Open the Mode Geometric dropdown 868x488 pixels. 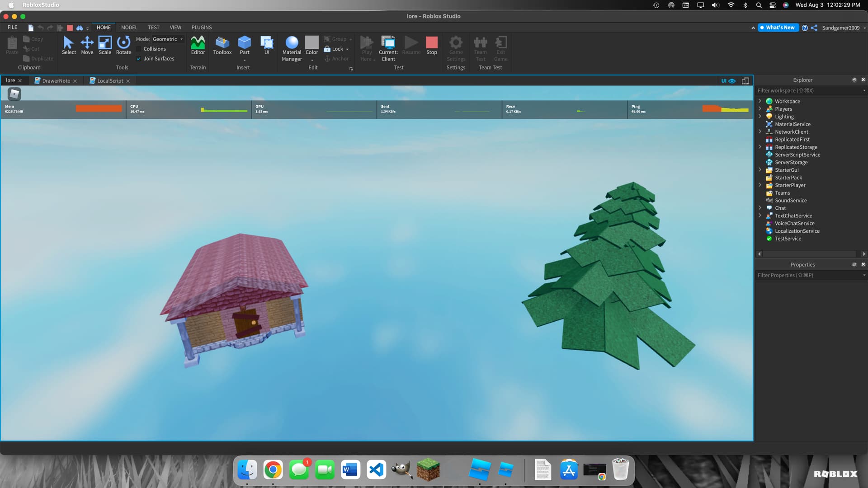pos(168,39)
